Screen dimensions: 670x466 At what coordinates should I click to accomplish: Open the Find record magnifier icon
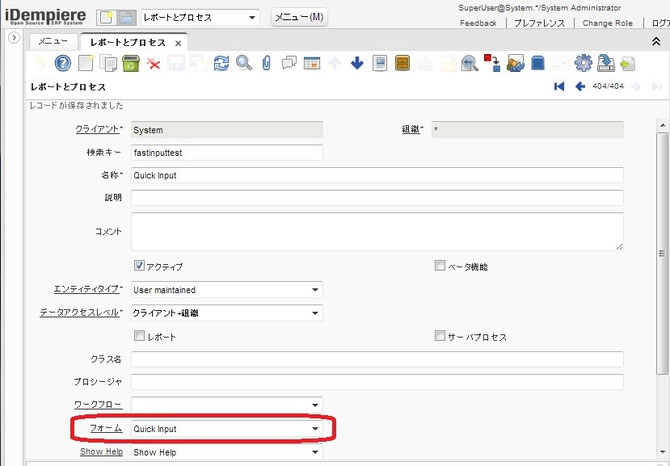click(244, 63)
